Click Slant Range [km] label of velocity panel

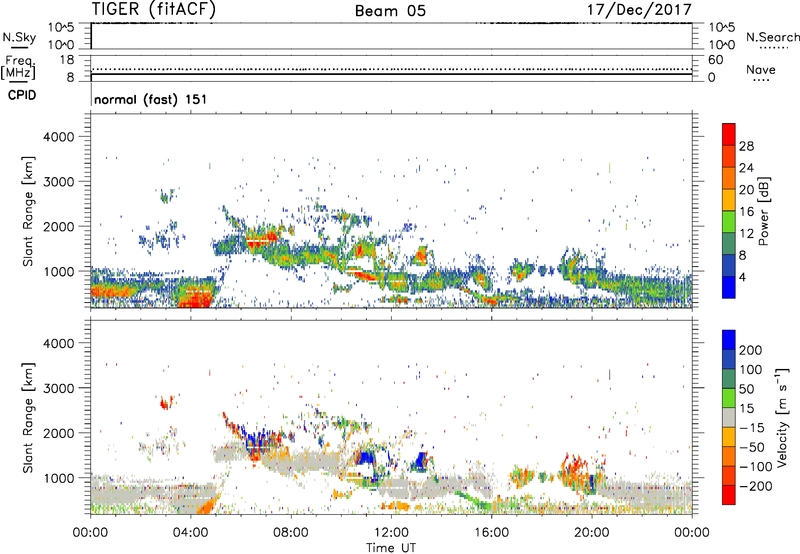(28, 418)
